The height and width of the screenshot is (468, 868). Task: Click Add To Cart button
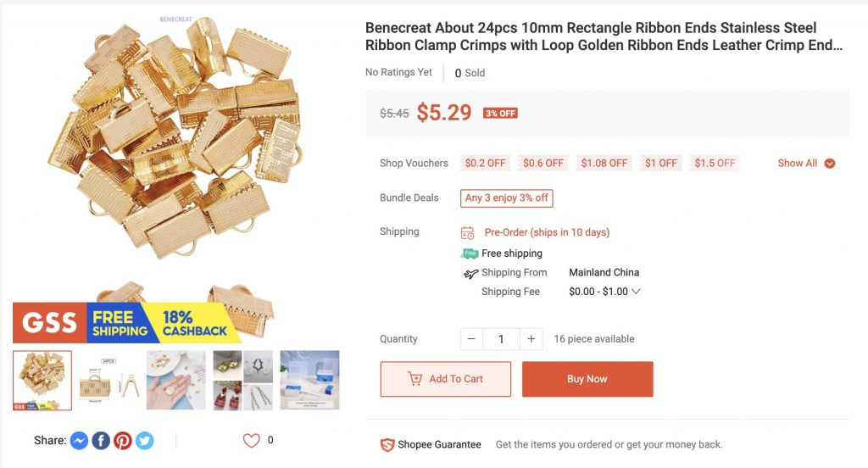click(x=446, y=379)
